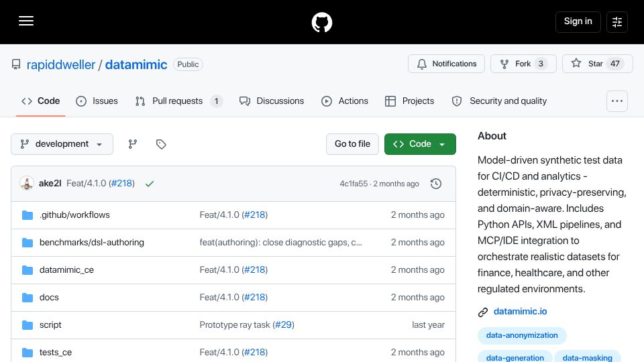The width and height of the screenshot is (644, 362).
Task: Open the Discussions tab
Action: (272, 101)
